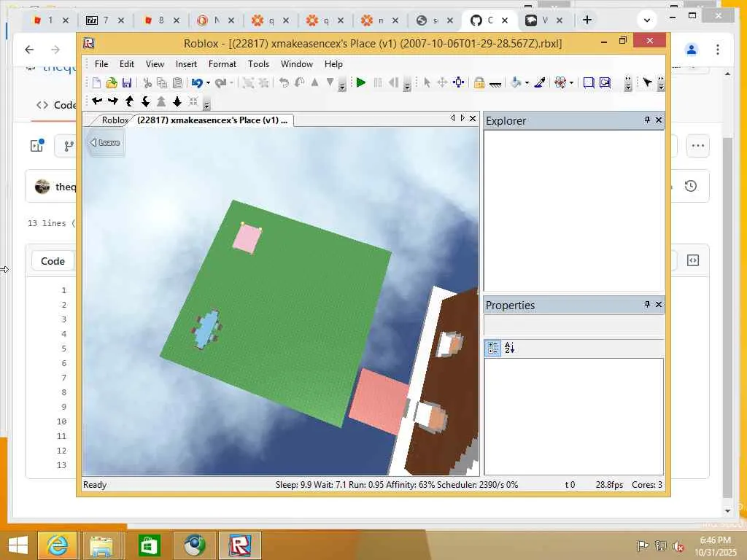Viewport: 747px width, 560px height.
Task: Expand the Fill color dropdown arrow
Action: (x=527, y=83)
